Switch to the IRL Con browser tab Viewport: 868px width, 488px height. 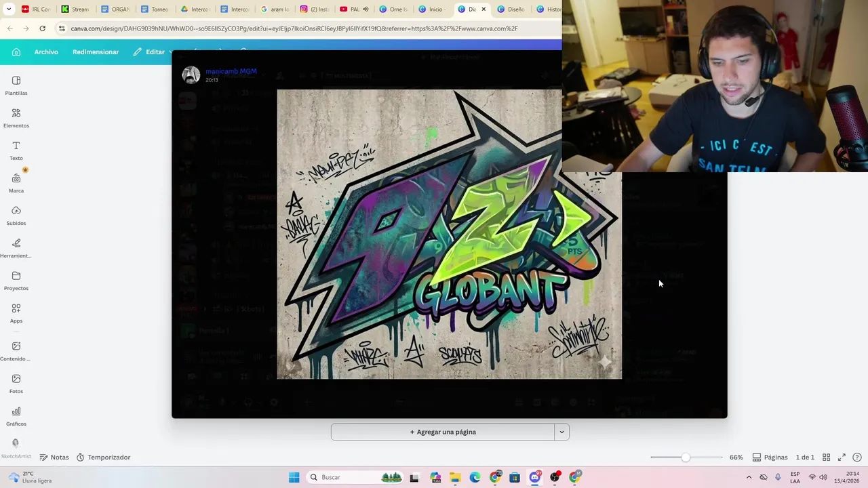pos(35,9)
